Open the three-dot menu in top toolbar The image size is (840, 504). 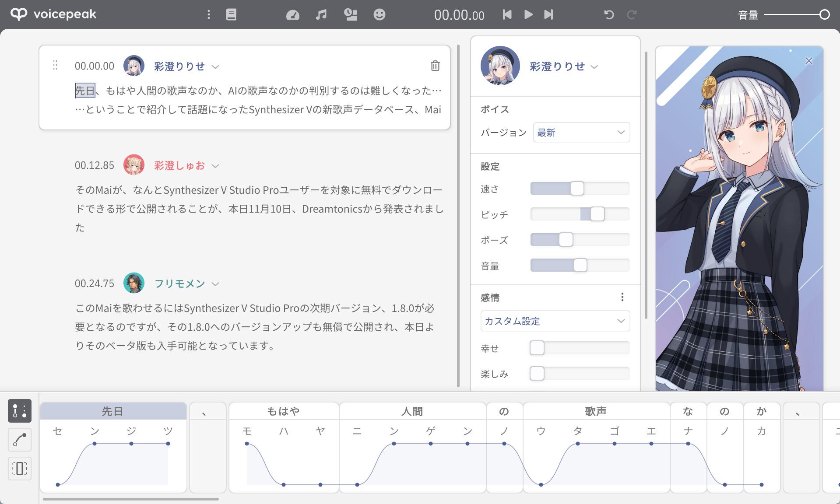pyautogui.click(x=209, y=15)
